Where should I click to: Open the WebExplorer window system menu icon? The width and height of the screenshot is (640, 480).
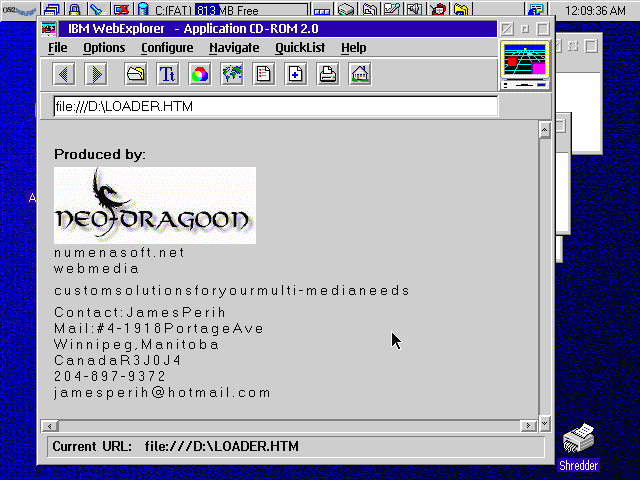pos(49,29)
